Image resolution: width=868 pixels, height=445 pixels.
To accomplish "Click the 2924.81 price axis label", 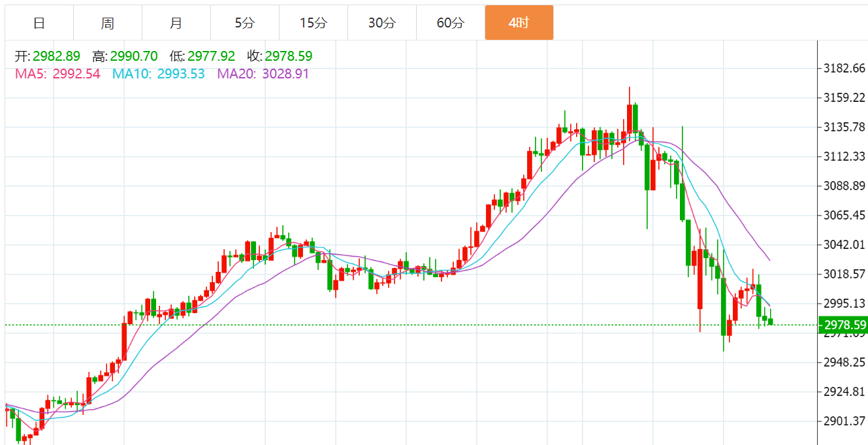I will (844, 391).
